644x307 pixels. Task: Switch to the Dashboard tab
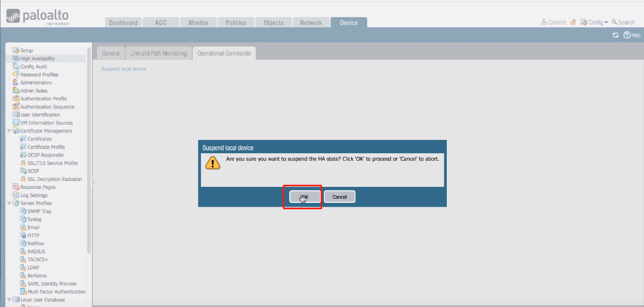point(123,22)
